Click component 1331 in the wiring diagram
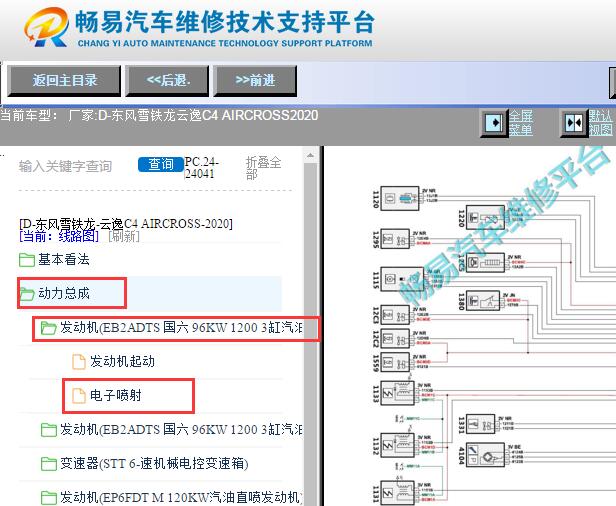 (x=480, y=424)
